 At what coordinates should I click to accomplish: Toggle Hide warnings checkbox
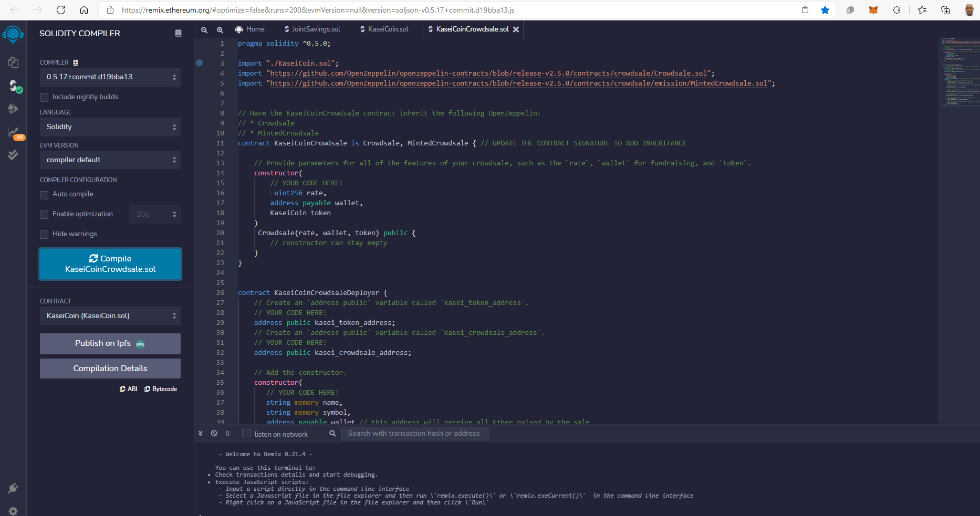pyautogui.click(x=44, y=234)
